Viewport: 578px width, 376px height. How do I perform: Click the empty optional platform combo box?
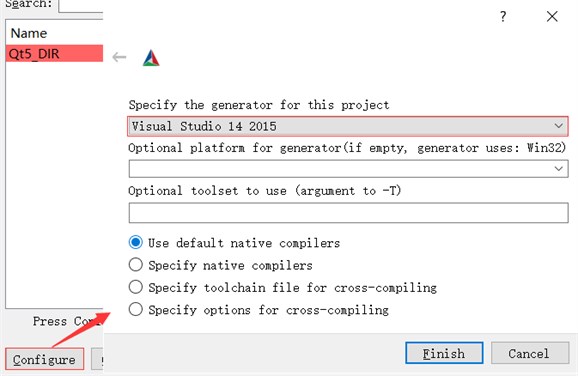(348, 169)
